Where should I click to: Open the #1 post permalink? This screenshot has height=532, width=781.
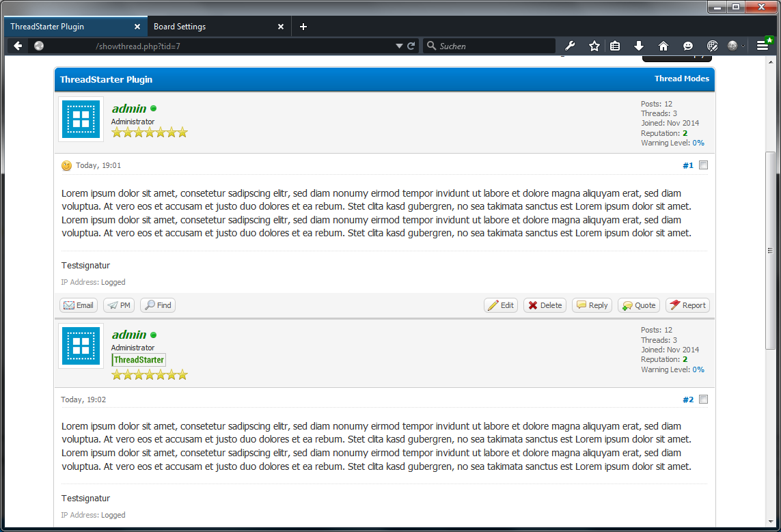(688, 166)
